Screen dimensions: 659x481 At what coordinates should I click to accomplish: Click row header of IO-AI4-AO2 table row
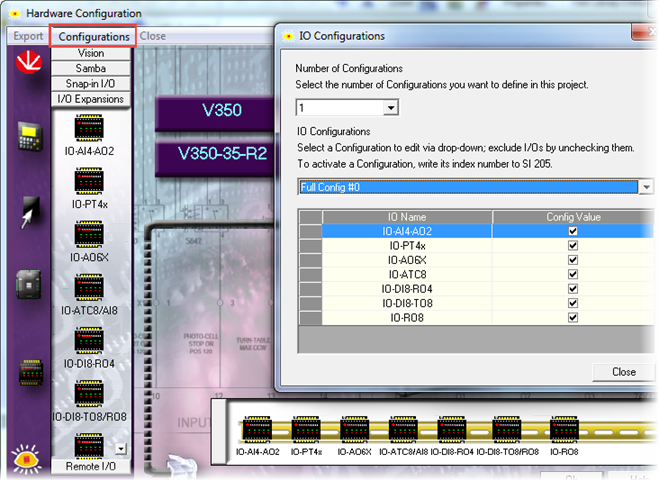pyautogui.click(x=310, y=231)
